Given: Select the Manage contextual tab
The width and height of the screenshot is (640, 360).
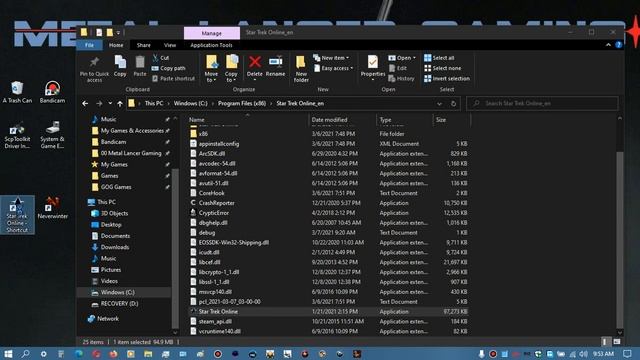Looking at the screenshot, I should (212, 33).
